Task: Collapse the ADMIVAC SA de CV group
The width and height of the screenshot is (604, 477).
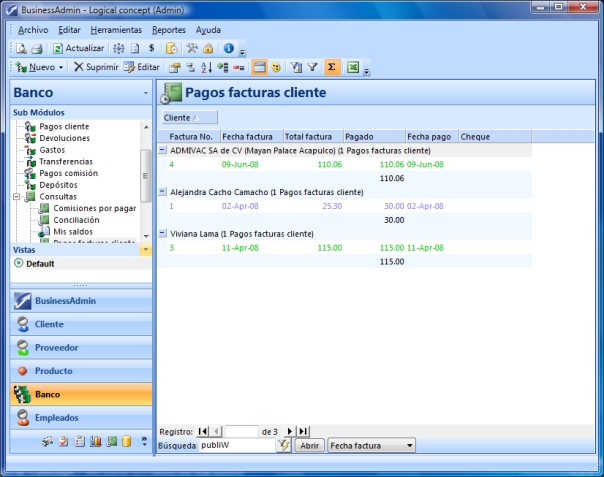Action: (163, 149)
